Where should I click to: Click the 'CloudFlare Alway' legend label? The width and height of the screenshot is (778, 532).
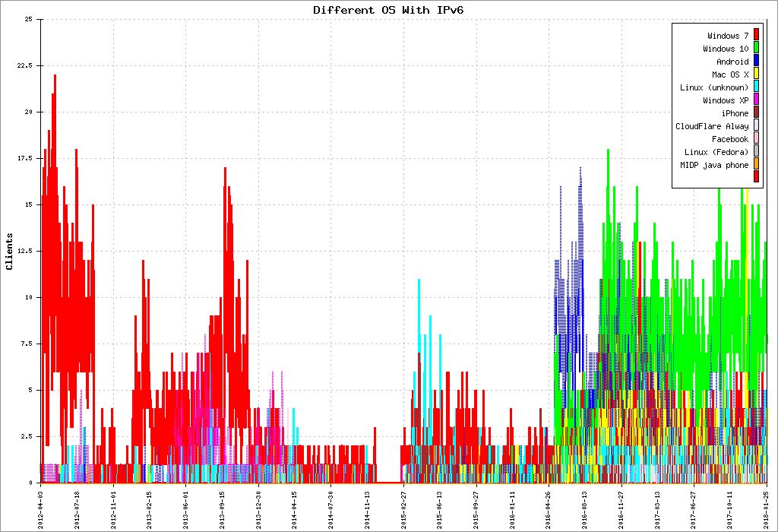(x=712, y=126)
